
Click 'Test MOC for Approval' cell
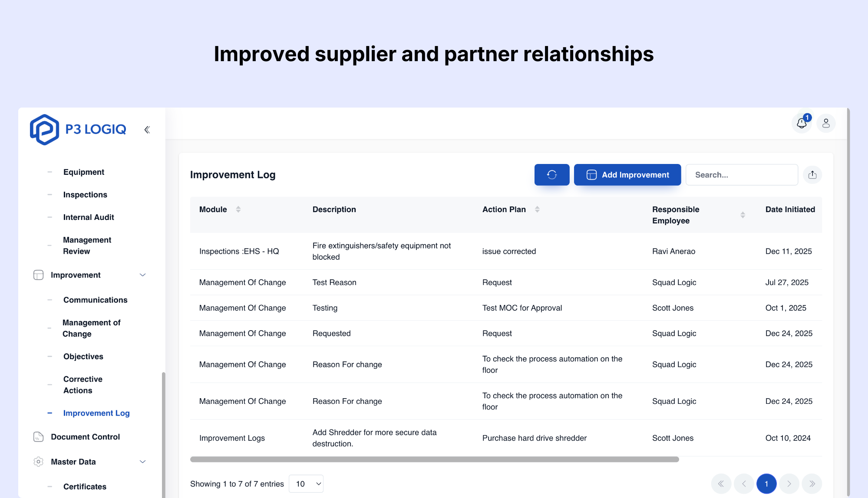click(522, 308)
